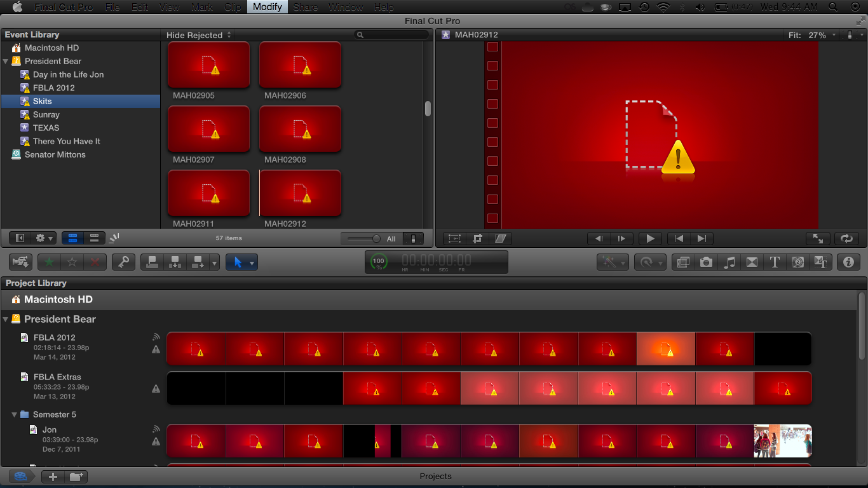Select the MAH02907 clip thumbnail
This screenshot has height=488, width=868.
(x=208, y=129)
